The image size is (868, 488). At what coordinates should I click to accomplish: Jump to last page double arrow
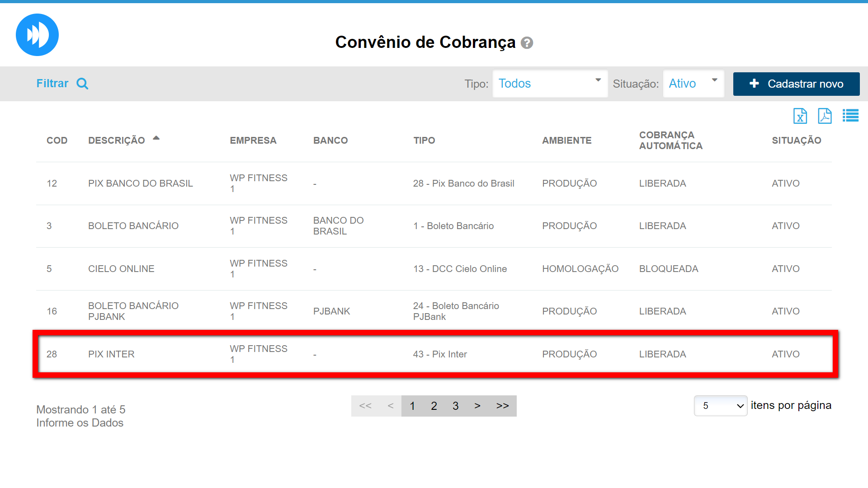(503, 406)
